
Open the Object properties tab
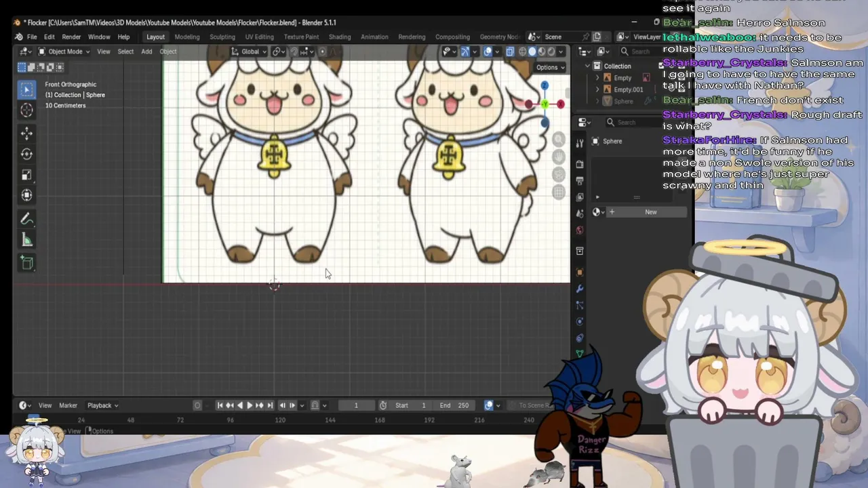pyautogui.click(x=580, y=272)
